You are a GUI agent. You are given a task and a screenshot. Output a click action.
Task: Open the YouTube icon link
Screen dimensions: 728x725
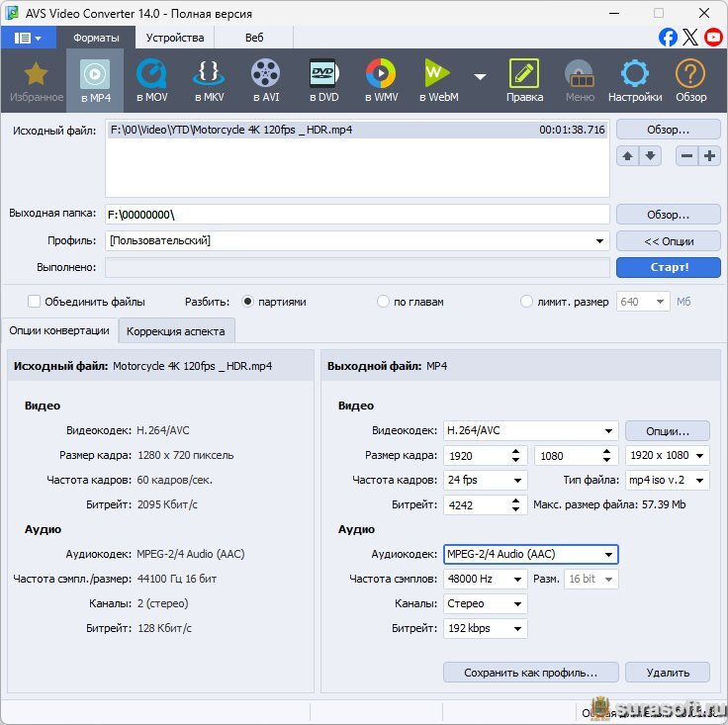click(x=713, y=38)
